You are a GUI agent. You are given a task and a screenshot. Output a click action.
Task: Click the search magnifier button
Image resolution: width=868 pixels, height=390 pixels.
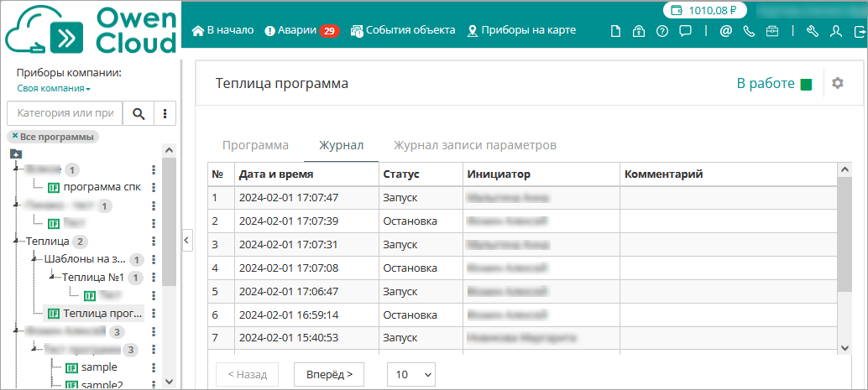coord(139,113)
